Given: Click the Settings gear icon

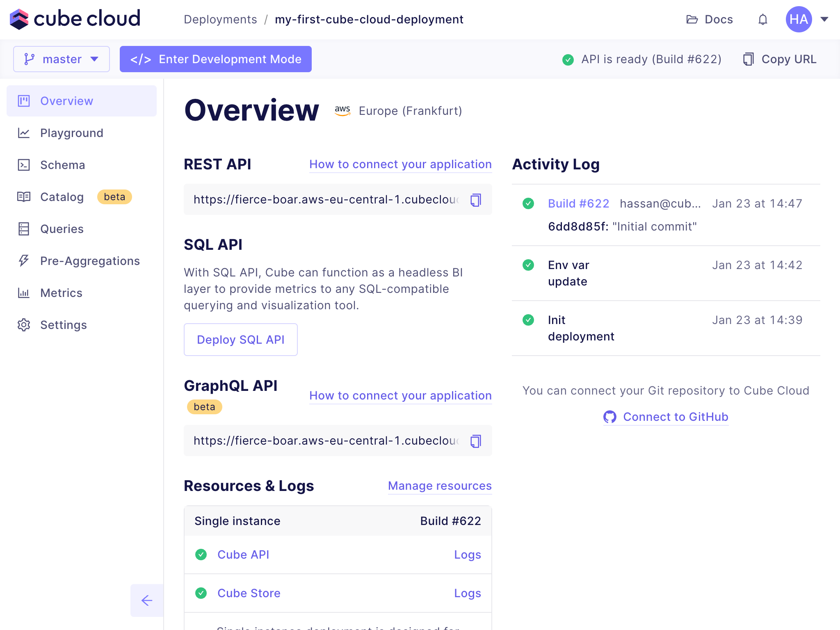Looking at the screenshot, I should pos(24,325).
